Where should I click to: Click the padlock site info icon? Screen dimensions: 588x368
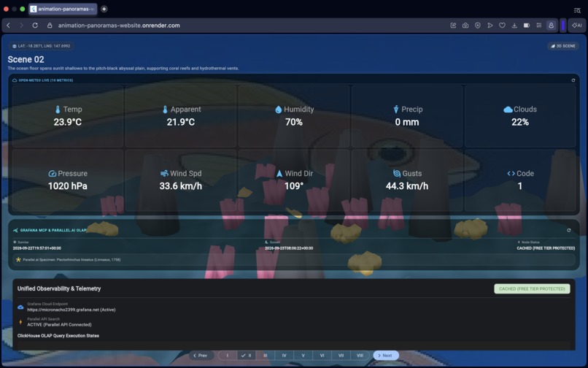point(50,26)
